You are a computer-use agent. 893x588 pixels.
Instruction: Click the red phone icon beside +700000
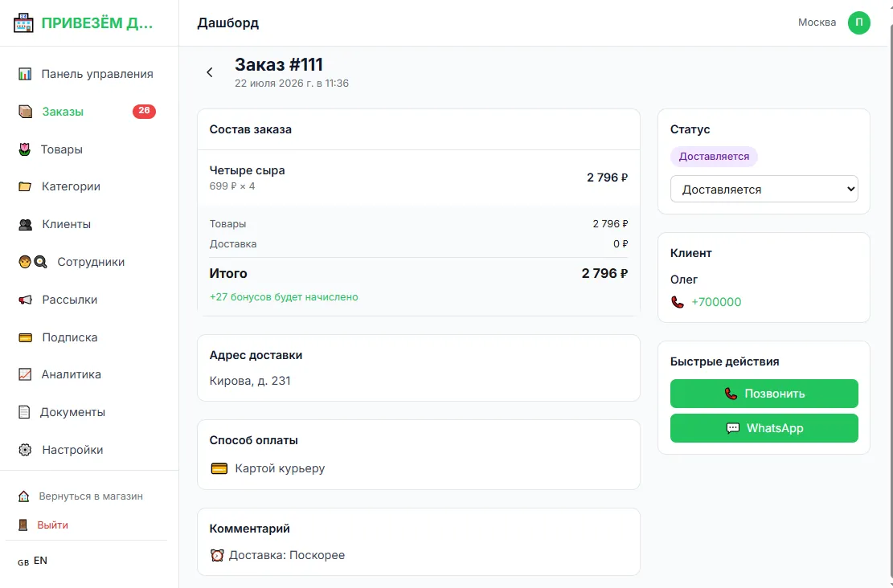[677, 302]
